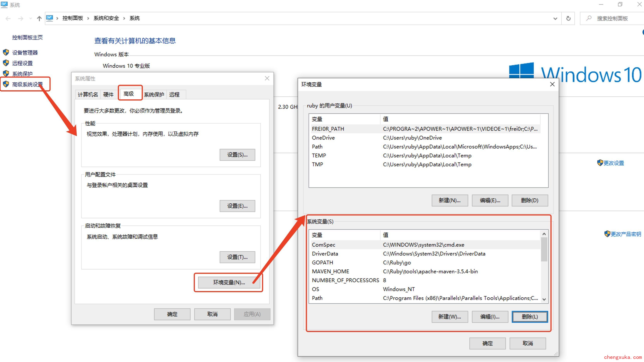The width and height of the screenshot is (644, 362).
Task: Click the search control panel field
Action: pyautogui.click(x=612, y=19)
